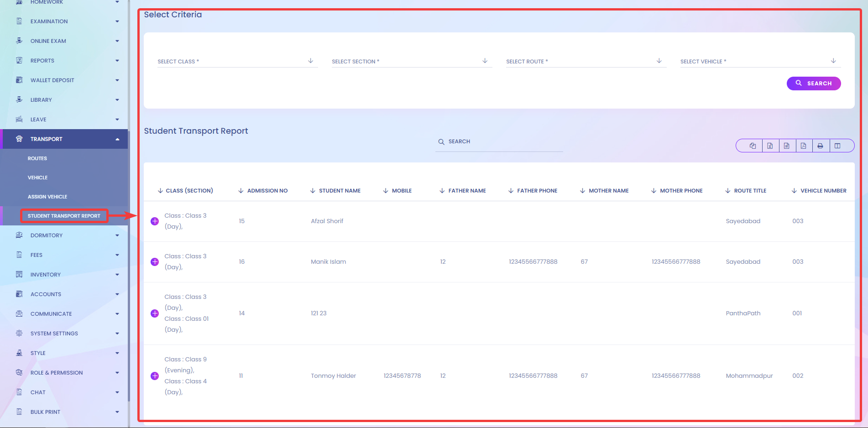Image resolution: width=868 pixels, height=428 pixels.
Task: Click the Reports sidebar icon
Action: 19,60
